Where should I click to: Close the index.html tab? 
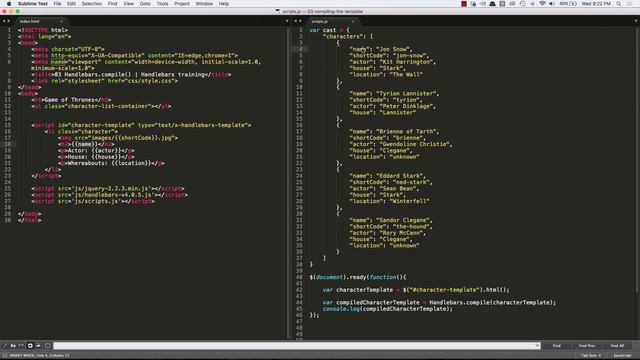pyautogui.click(x=61, y=21)
